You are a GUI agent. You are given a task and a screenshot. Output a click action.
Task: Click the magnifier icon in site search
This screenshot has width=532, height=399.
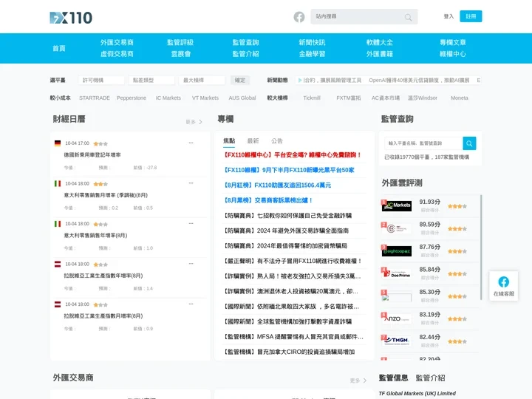pos(408,17)
